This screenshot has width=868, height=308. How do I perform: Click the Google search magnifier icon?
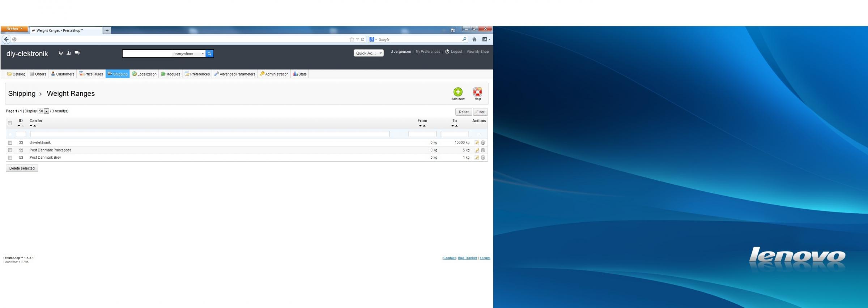(x=464, y=39)
